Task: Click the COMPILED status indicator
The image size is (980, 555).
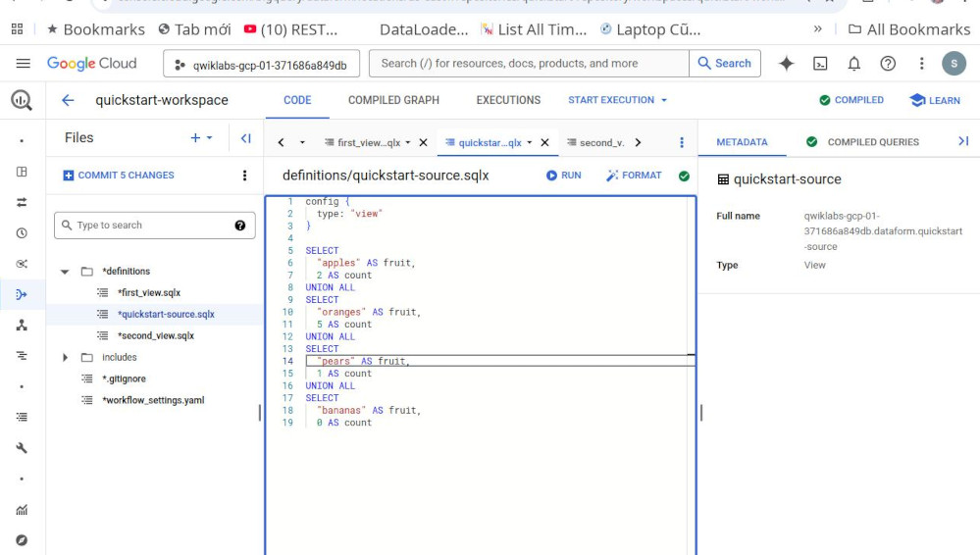Action: tap(851, 100)
